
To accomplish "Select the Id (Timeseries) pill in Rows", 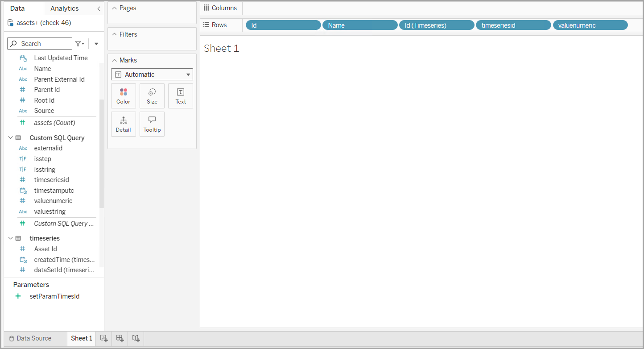I will pos(436,25).
